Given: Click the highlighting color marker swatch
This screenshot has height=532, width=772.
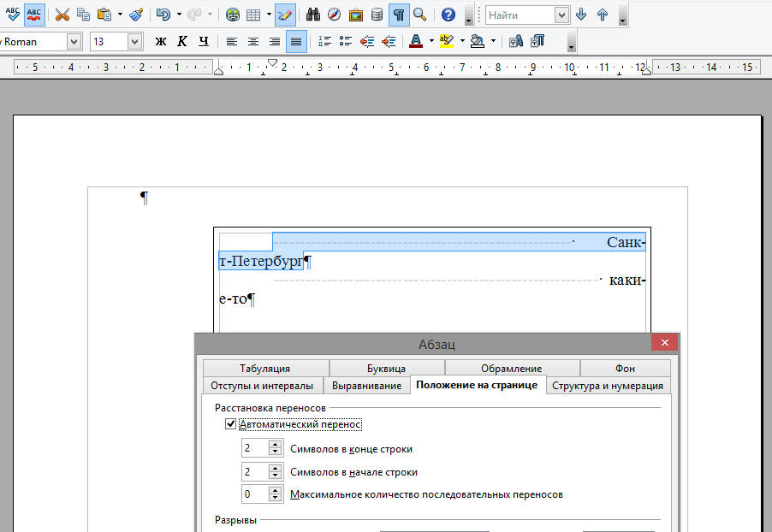Looking at the screenshot, I should pyautogui.click(x=446, y=41).
